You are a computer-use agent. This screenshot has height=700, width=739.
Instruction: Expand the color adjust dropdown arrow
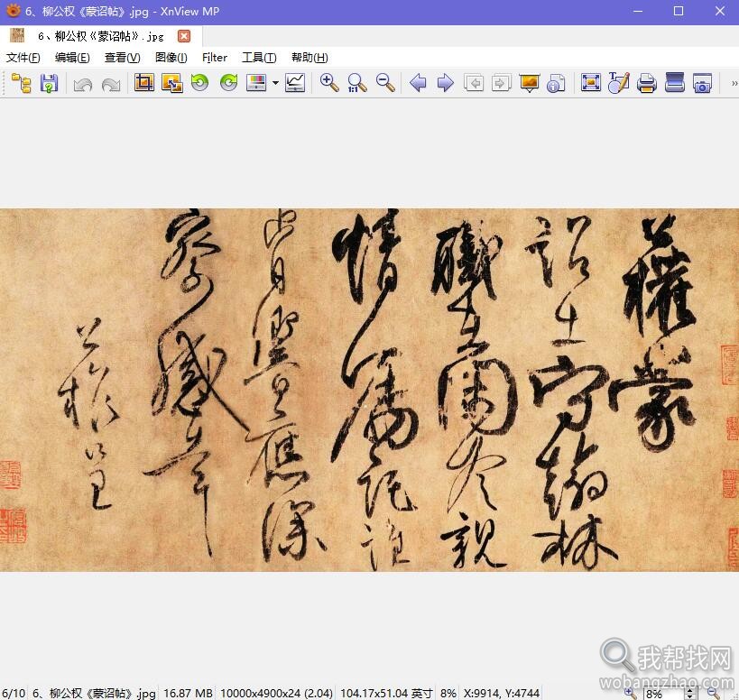coord(275,83)
